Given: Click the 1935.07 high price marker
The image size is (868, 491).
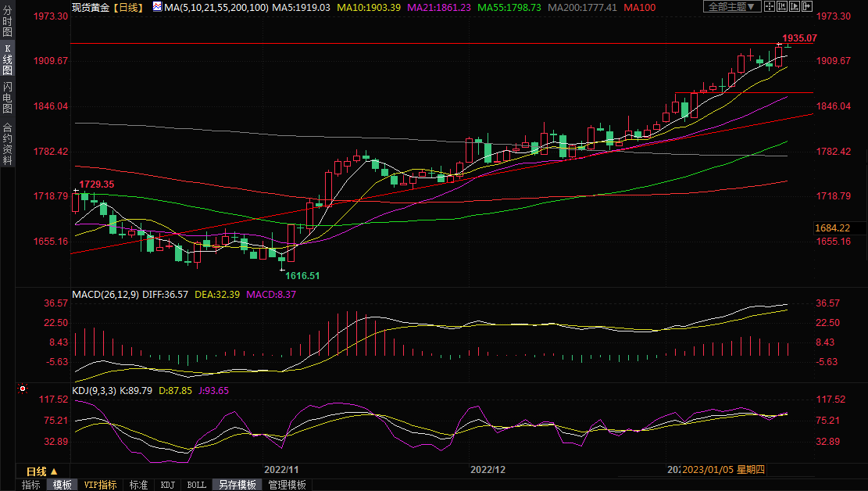Looking at the screenshot, I should click(x=799, y=38).
